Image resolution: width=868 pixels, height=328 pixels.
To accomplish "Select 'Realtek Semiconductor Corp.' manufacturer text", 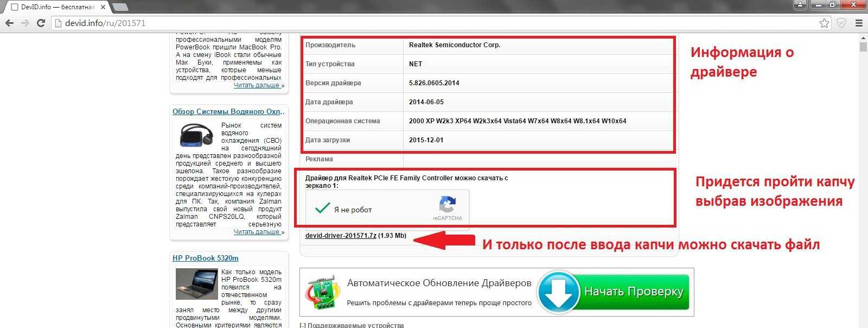I will pos(455,45).
